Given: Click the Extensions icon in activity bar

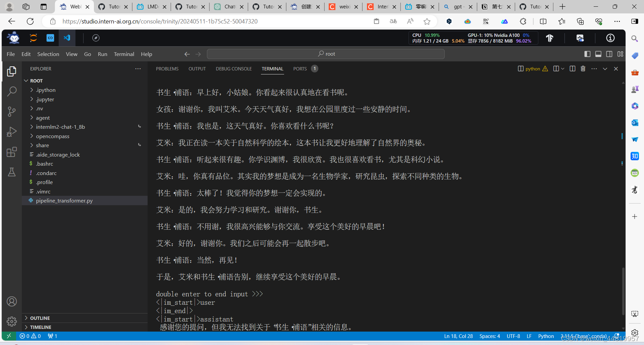Looking at the screenshot, I should coord(12,152).
